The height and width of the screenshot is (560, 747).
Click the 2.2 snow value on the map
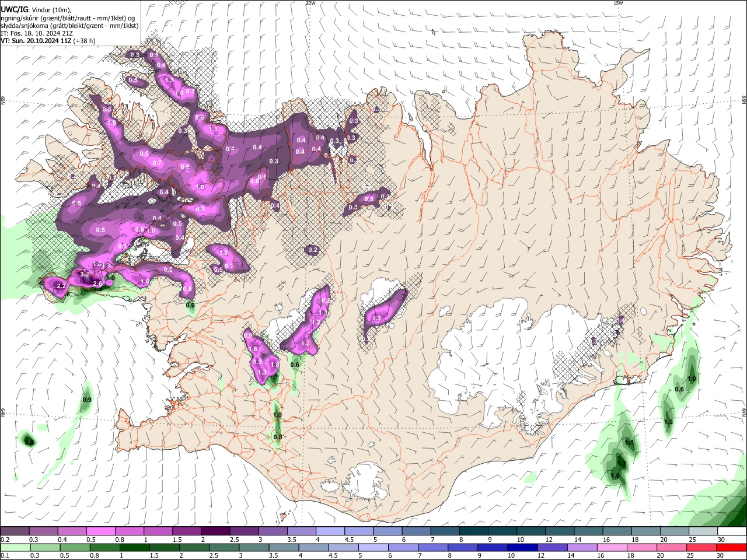(61, 286)
